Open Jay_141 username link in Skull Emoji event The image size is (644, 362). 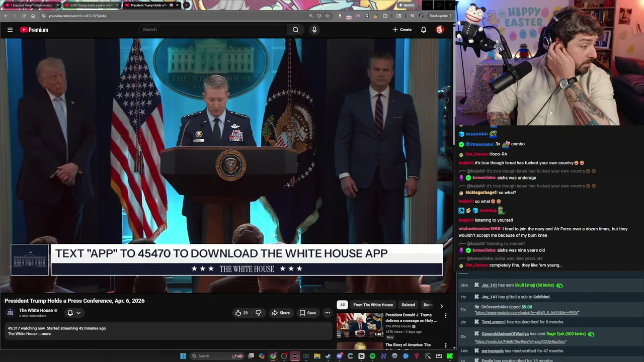[489, 285]
